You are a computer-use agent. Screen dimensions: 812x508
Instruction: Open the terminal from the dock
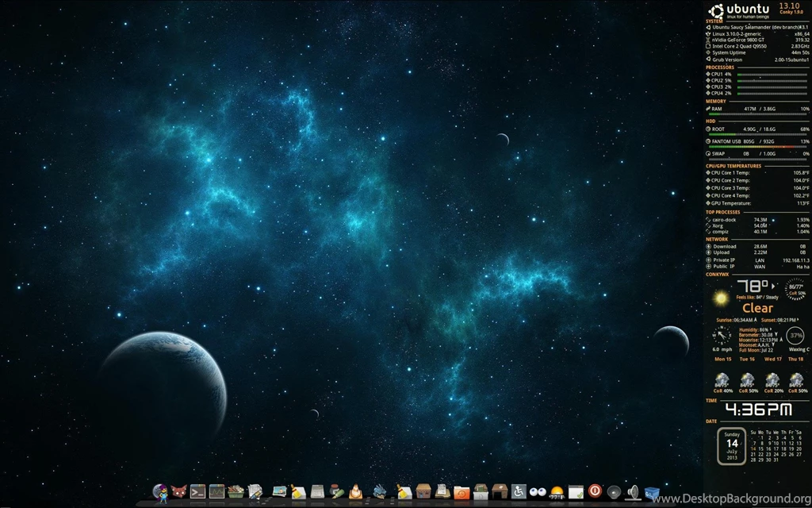coord(197,492)
